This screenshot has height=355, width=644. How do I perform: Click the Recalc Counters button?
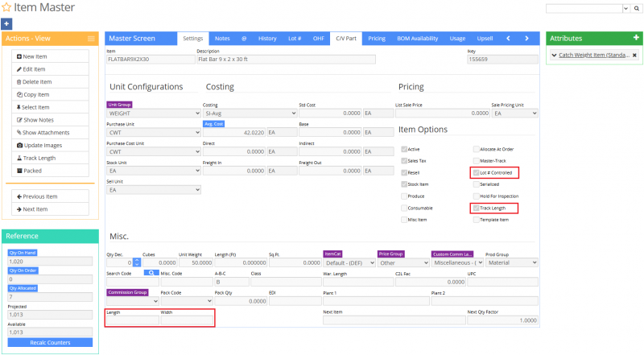point(50,342)
